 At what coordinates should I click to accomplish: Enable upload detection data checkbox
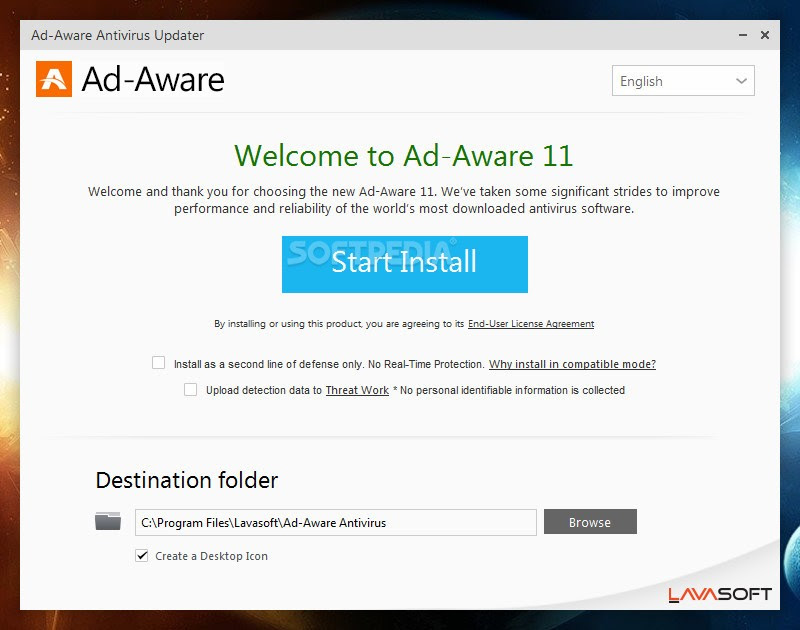point(190,389)
